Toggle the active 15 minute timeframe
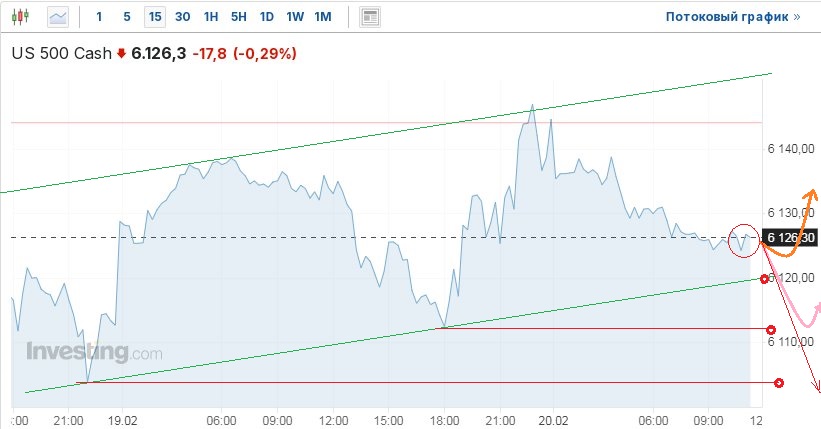The width and height of the screenshot is (821, 429). [154, 16]
